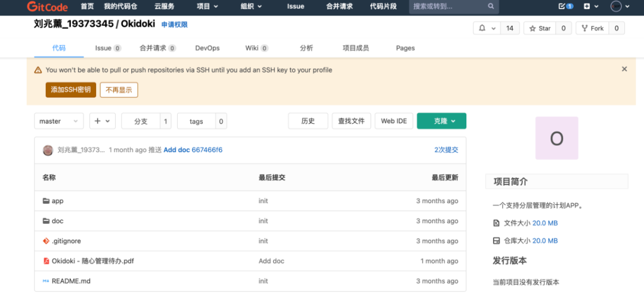Click the 添加SSH密钥 button
The height and width of the screenshot is (298, 644).
coord(70,90)
